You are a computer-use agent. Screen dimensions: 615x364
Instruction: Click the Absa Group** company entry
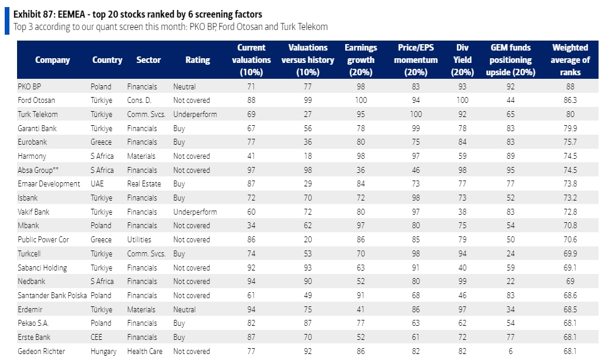pos(38,170)
